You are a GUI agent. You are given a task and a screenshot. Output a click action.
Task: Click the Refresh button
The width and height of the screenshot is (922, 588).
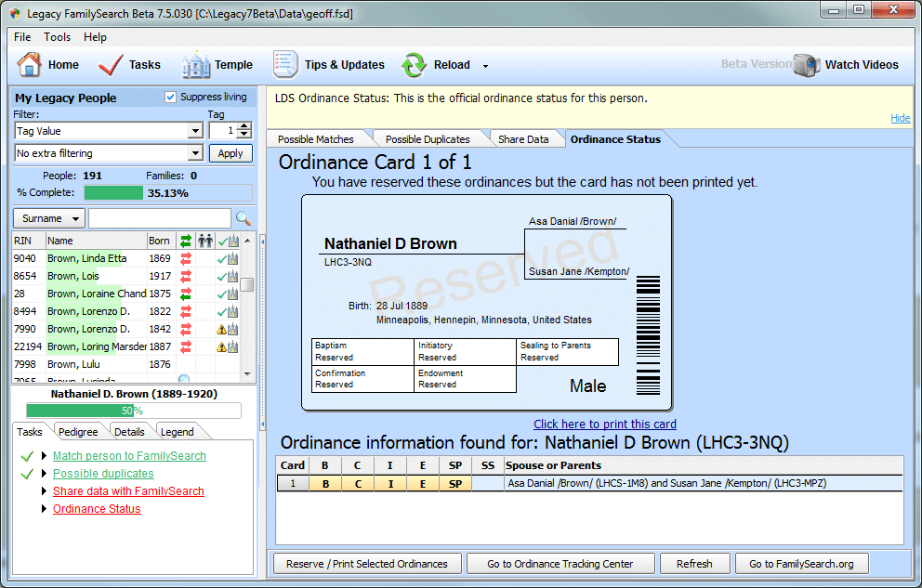pos(694,564)
